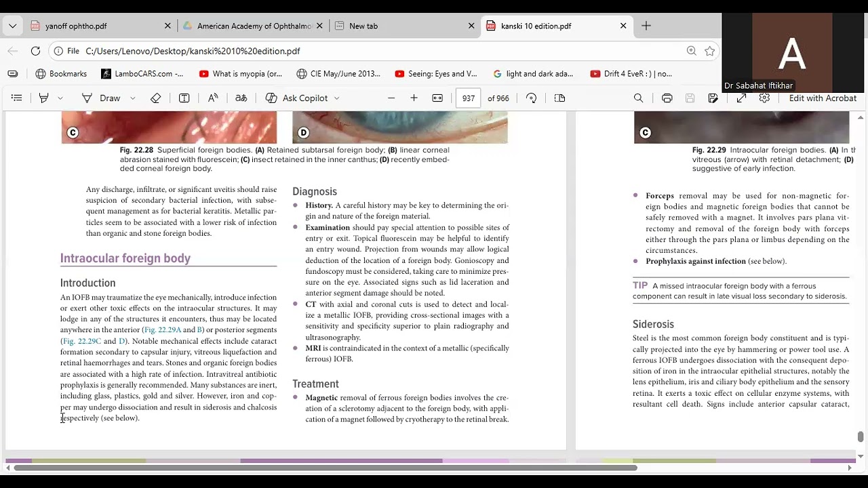Open 'light and dark ada...' Google bookmark
868x488 pixels.
(534, 74)
